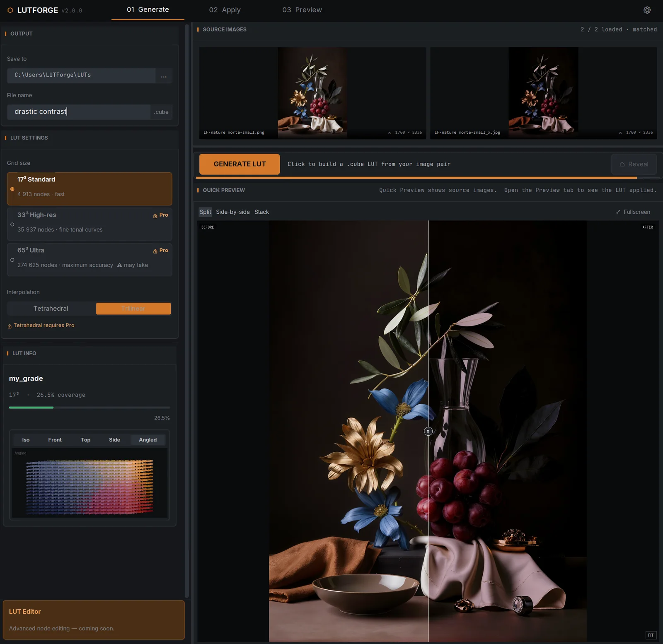Click the coverage progress bar
663x644 pixels.
(x=90, y=408)
